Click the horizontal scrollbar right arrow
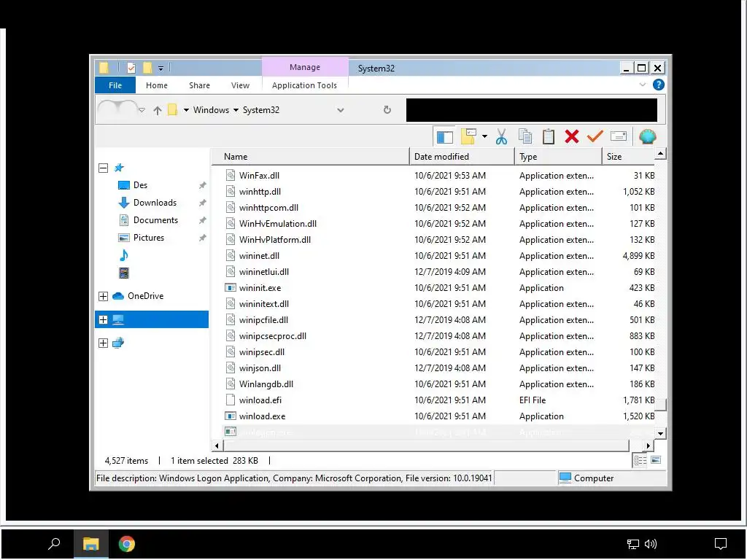 [649, 446]
